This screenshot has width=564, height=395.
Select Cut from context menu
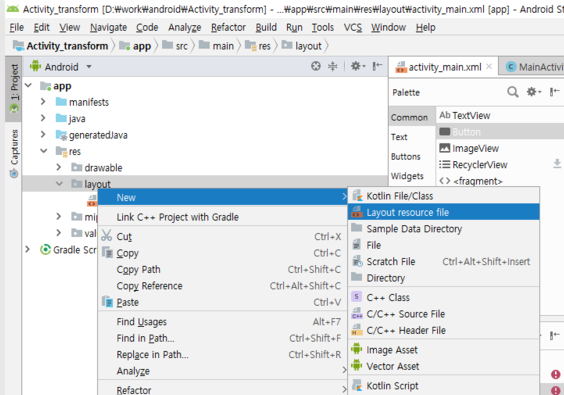[x=222, y=236]
